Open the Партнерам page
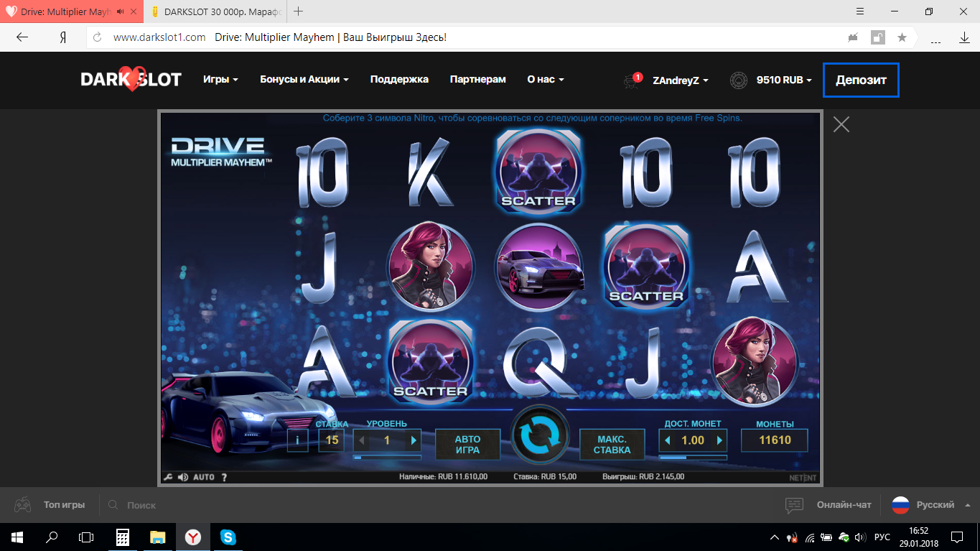Image resolution: width=980 pixels, height=551 pixels. point(478,80)
